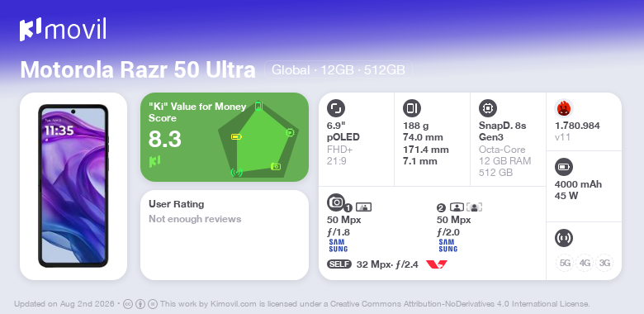The image size is (644, 314).
Task: Click the phone dimensions icon
Action: [x=412, y=108]
